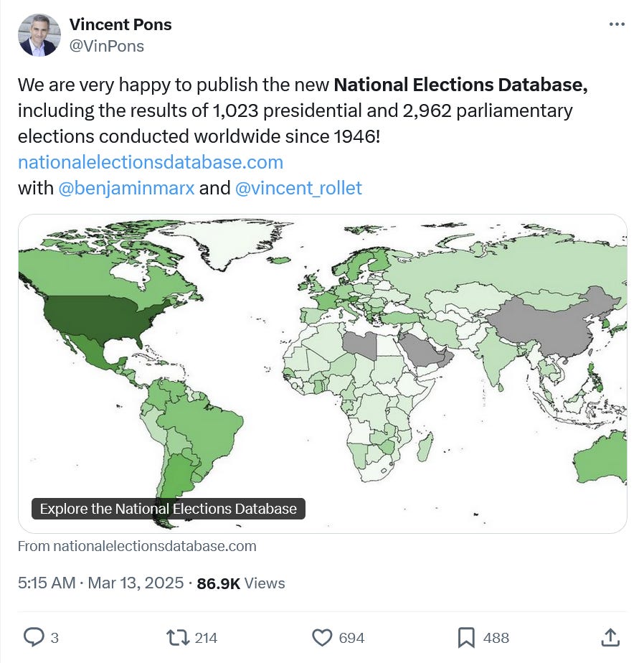This screenshot has height=663, width=644.
Task: Click the 488 bookmarks count
Action: click(x=496, y=638)
